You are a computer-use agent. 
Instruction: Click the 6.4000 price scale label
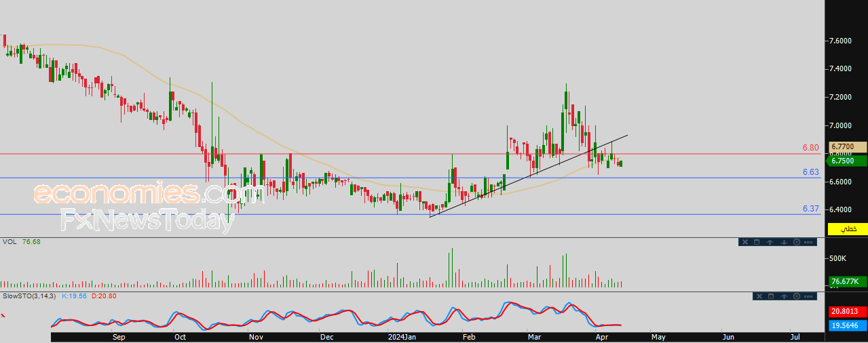[x=840, y=210]
